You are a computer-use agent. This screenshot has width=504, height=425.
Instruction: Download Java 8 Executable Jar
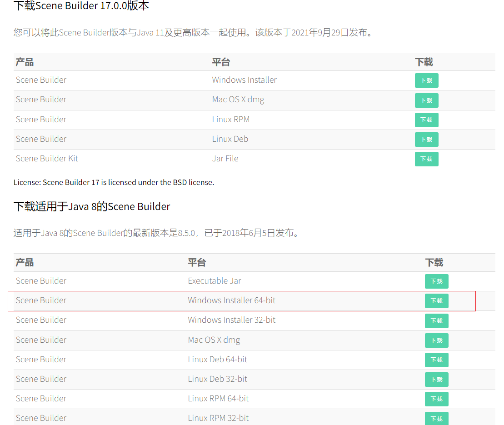(x=436, y=281)
